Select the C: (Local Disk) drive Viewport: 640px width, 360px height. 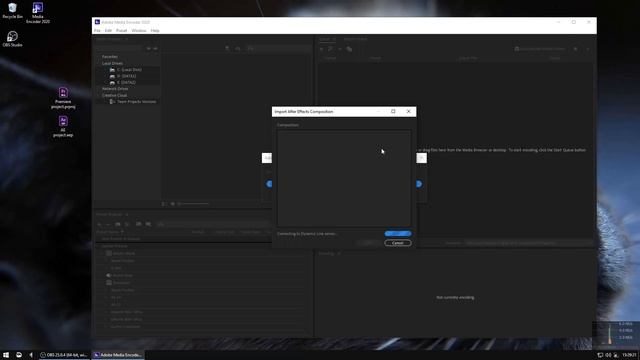coord(129,70)
